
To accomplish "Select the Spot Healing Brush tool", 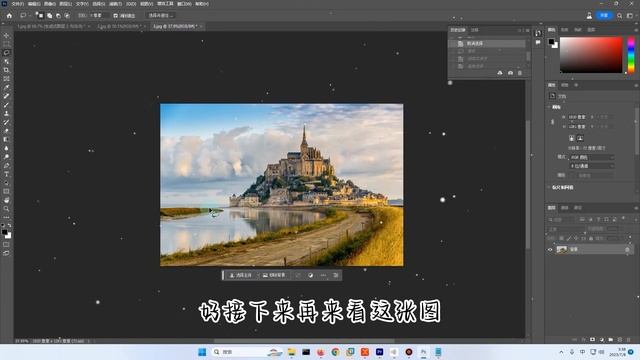I will 6,96.
